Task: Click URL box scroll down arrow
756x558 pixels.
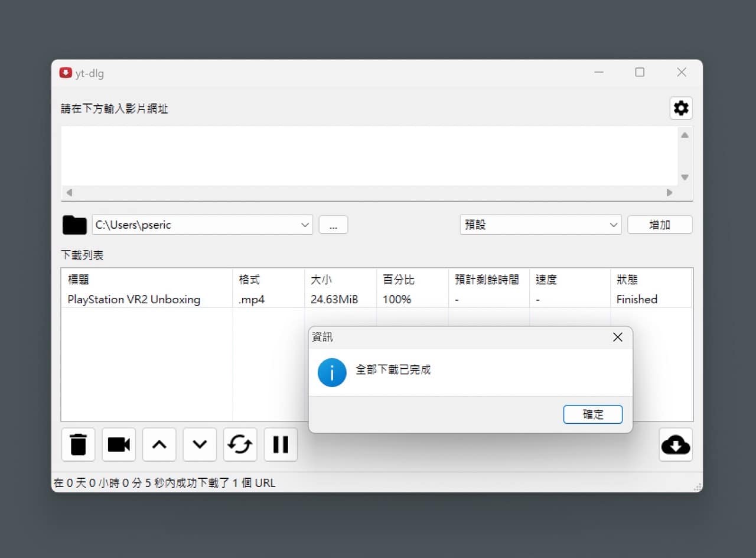Action: click(685, 177)
